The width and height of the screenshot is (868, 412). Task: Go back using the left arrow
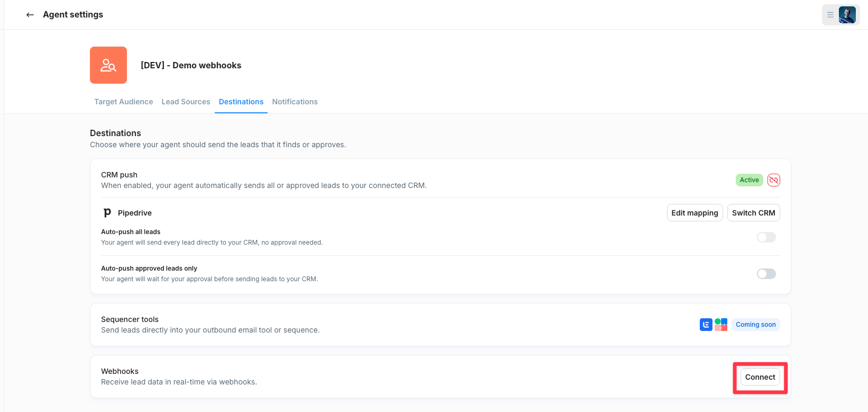pyautogui.click(x=30, y=15)
